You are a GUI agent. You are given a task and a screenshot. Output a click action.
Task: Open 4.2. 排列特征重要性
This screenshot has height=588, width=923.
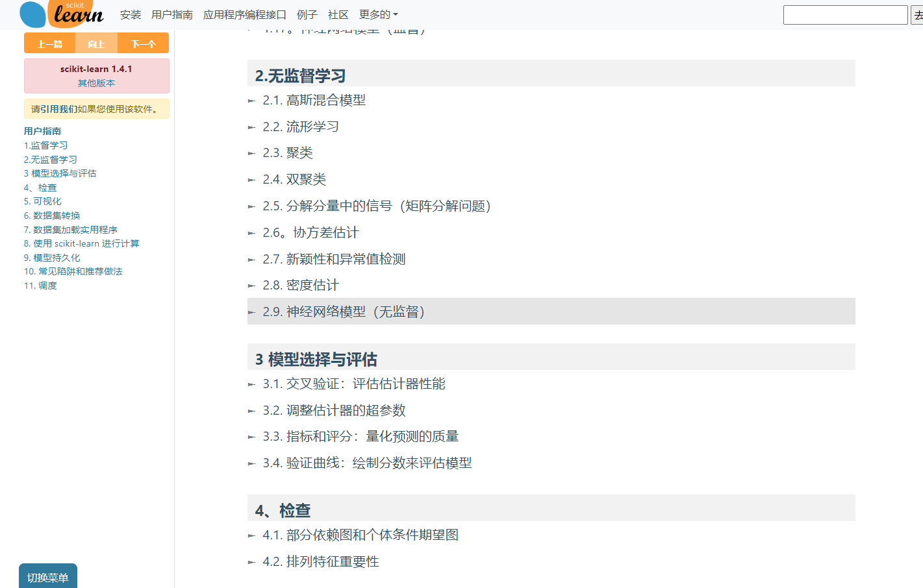(321, 561)
